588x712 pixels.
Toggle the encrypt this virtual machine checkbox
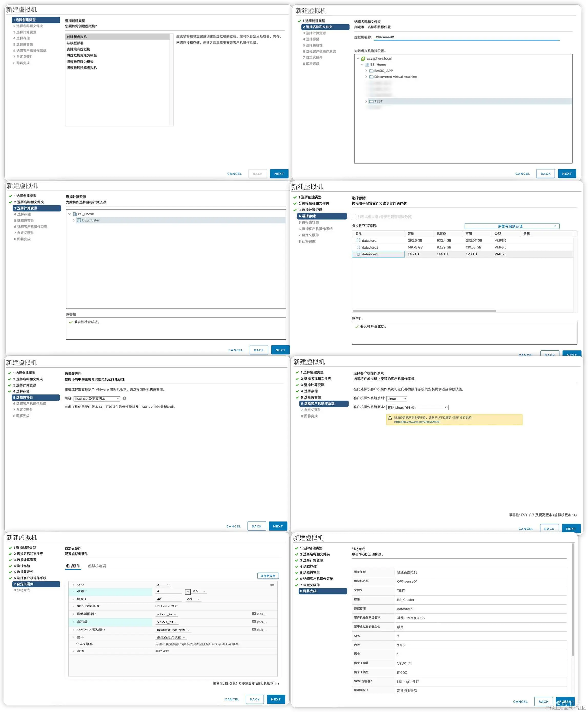[354, 217]
